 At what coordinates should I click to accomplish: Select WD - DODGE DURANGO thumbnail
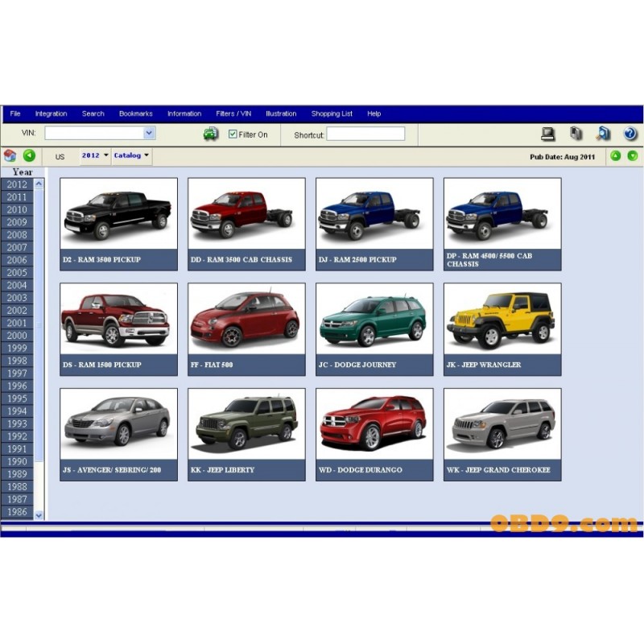374,435
